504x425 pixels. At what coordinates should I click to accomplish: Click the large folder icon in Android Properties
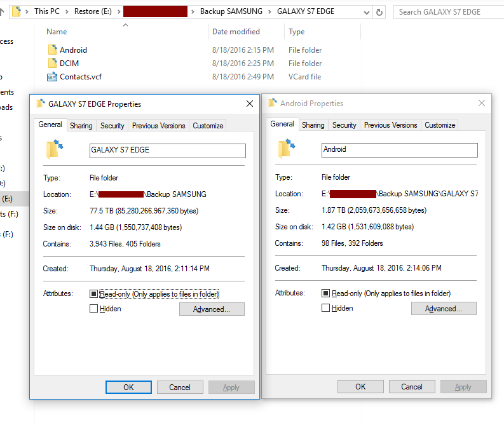[x=287, y=149]
